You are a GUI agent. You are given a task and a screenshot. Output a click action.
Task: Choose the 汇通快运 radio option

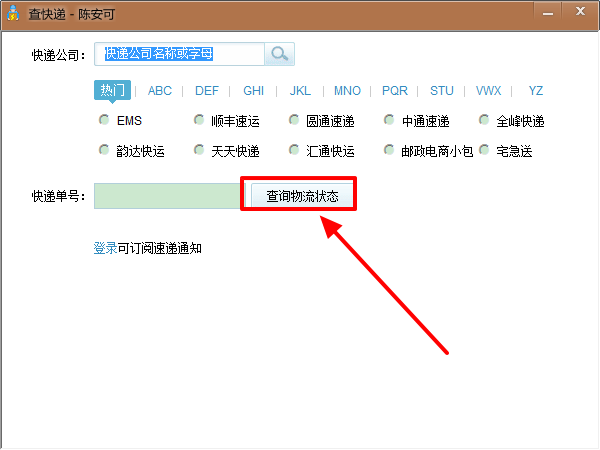294,150
